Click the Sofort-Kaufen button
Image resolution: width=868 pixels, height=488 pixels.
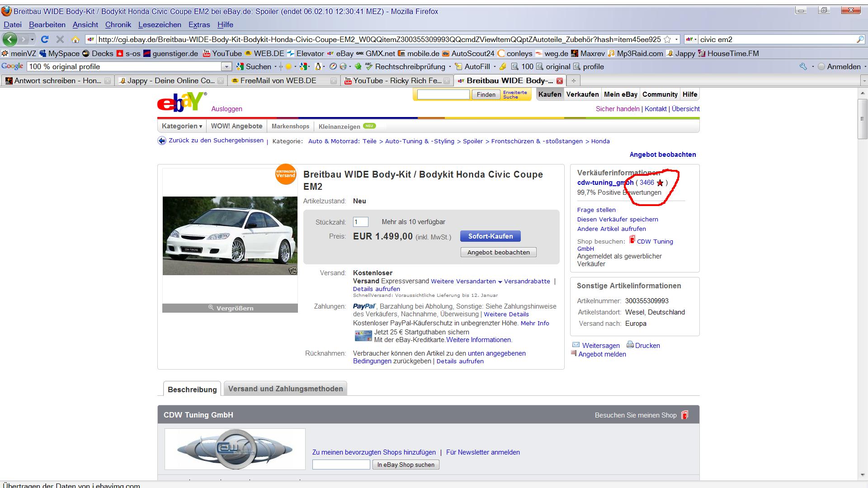pos(490,236)
